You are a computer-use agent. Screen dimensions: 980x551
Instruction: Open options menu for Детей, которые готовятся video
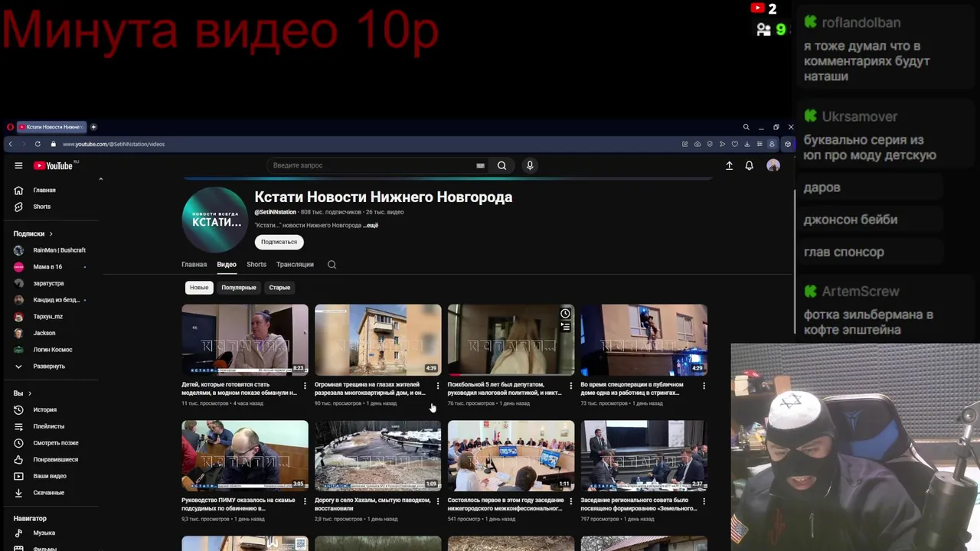point(305,386)
